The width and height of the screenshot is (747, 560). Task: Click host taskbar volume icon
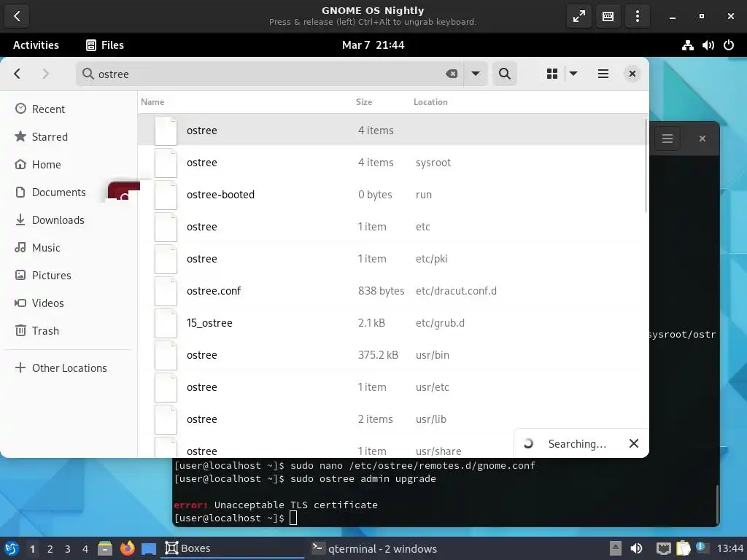pos(636,548)
